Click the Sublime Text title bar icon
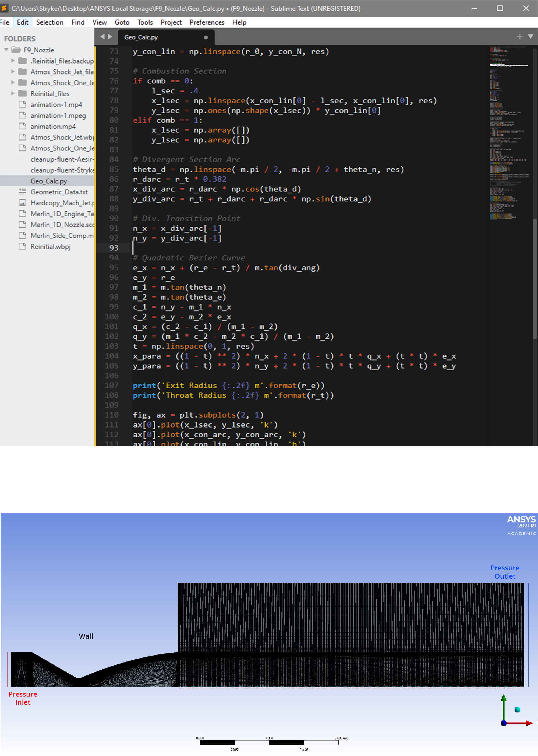The image size is (538, 756). coord(4,8)
